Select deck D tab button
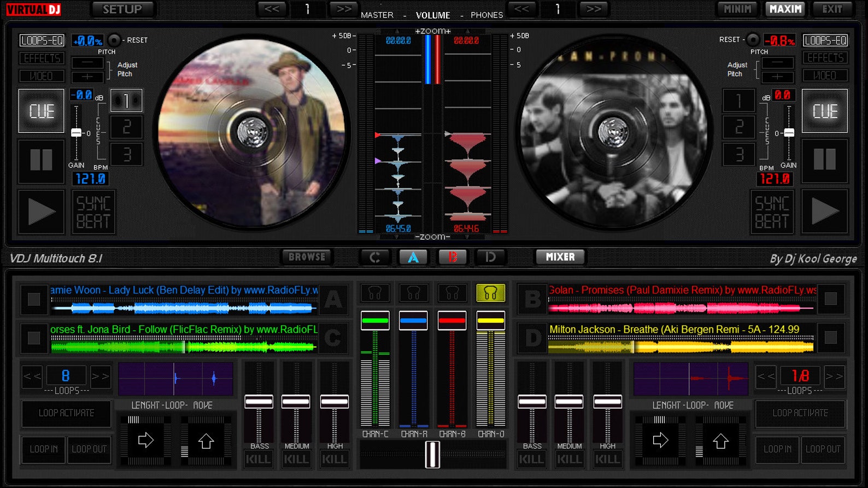Image resolution: width=868 pixels, height=488 pixels. point(490,257)
